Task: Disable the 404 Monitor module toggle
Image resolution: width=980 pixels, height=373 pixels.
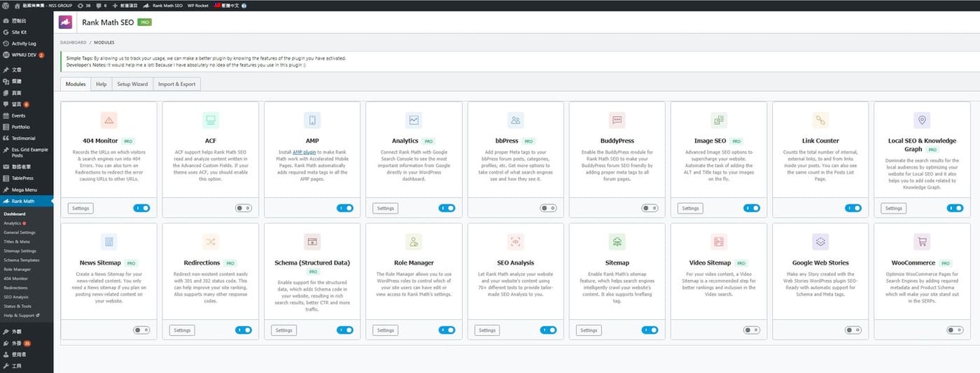Action: [x=141, y=208]
